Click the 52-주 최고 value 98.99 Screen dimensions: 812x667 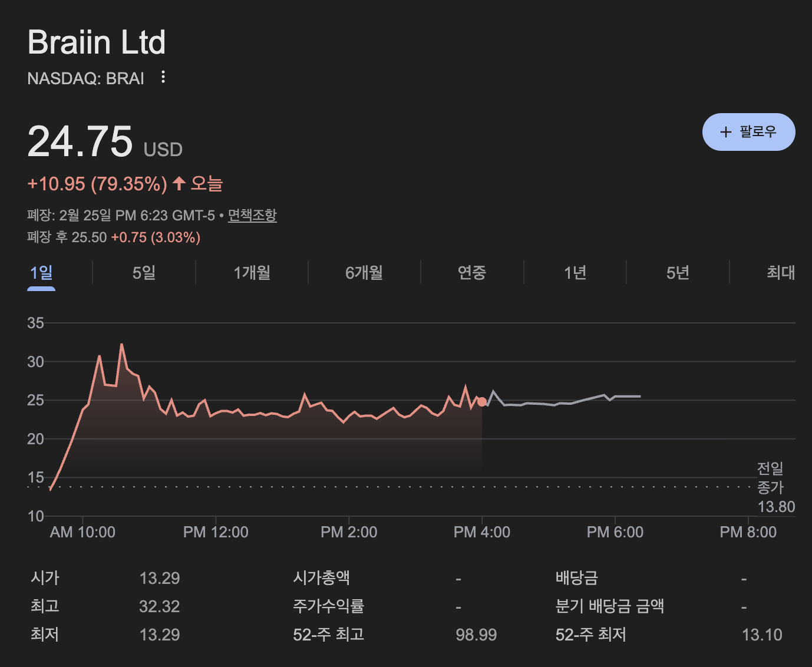476,635
